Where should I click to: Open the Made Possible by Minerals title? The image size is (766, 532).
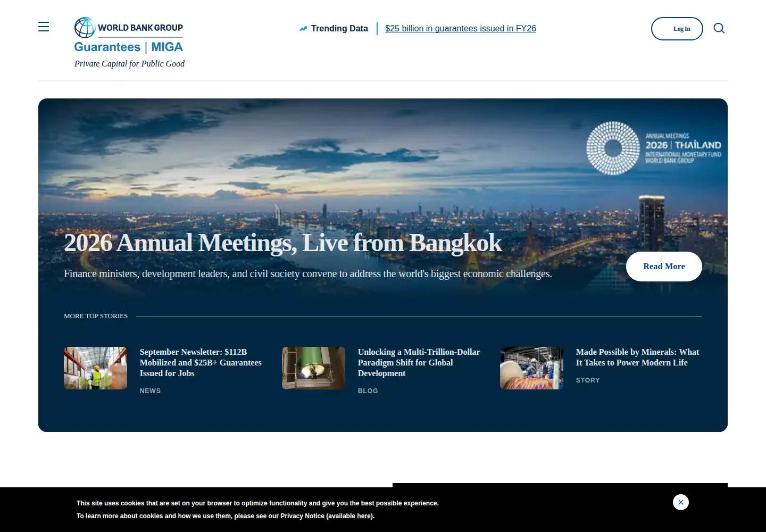tap(637, 358)
